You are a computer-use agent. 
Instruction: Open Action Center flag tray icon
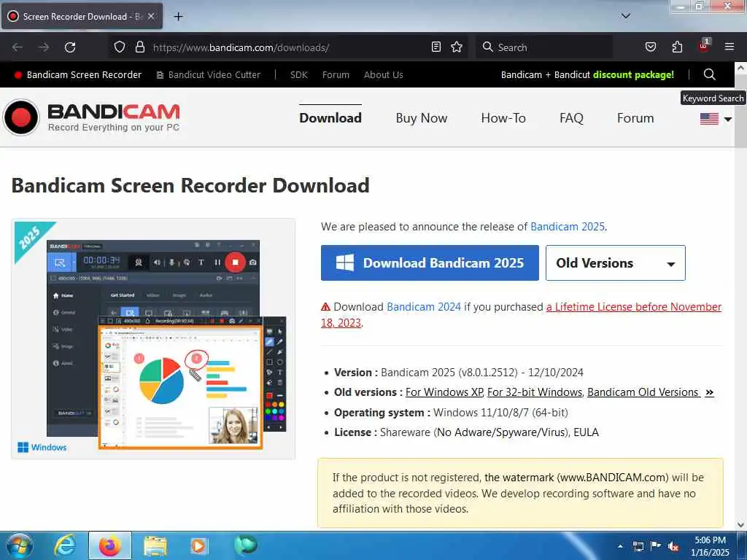pos(656,546)
